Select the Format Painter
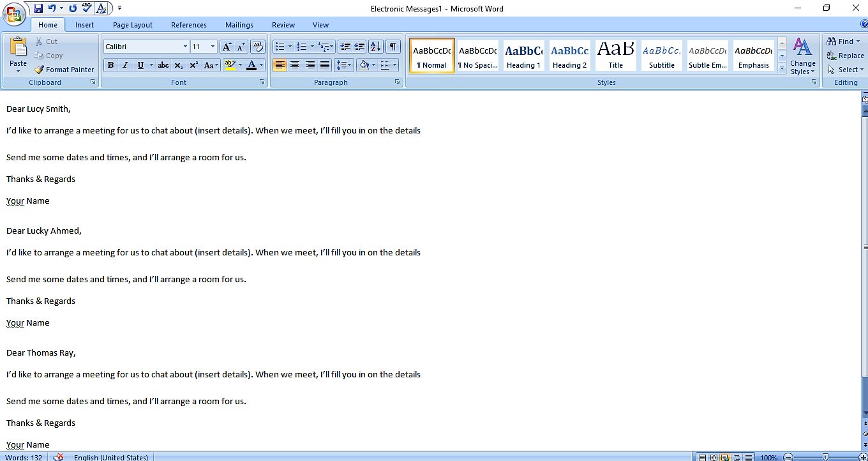868x461 pixels. [x=64, y=70]
